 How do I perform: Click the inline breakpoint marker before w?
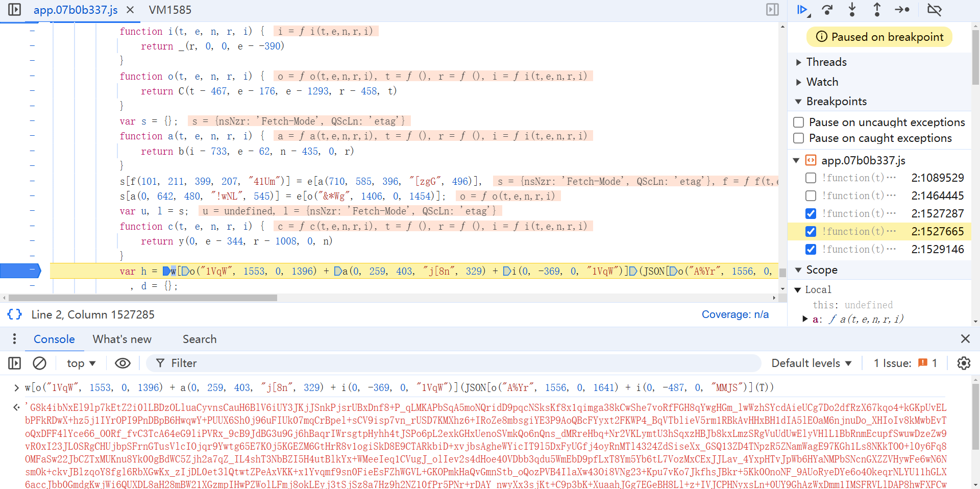166,271
